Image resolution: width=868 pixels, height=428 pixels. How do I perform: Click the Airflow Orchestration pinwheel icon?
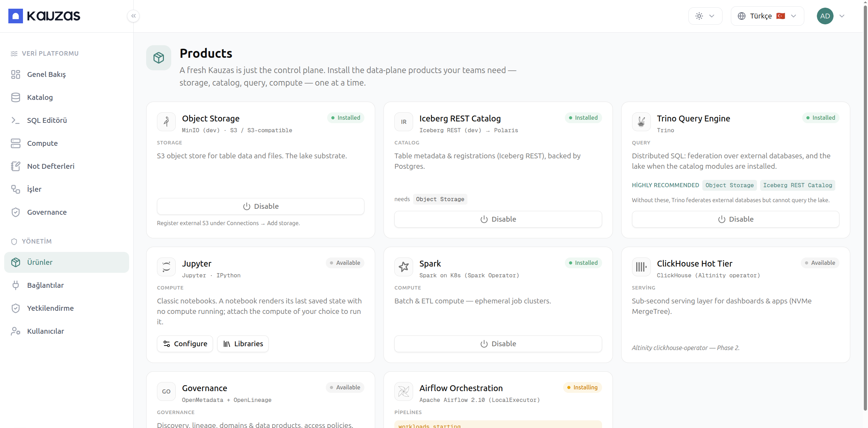404,391
